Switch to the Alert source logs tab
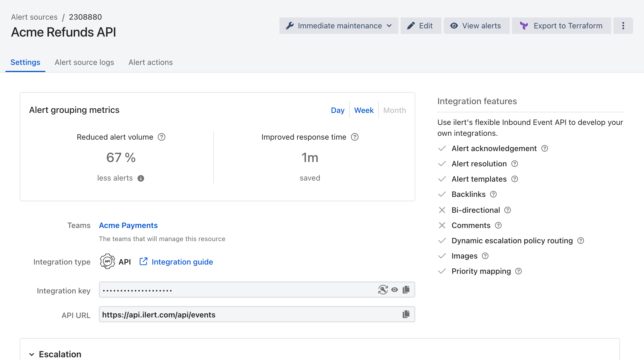The width and height of the screenshot is (644, 360). (x=84, y=62)
